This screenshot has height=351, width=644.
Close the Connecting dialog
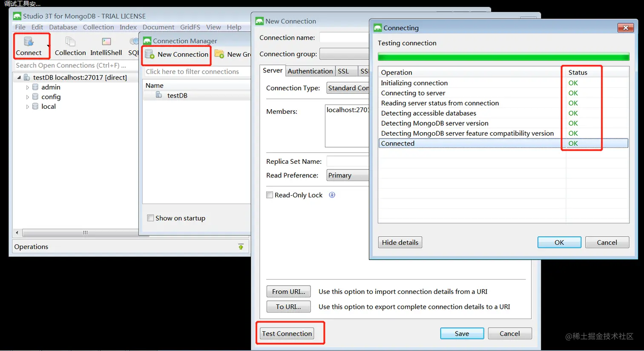click(x=625, y=28)
